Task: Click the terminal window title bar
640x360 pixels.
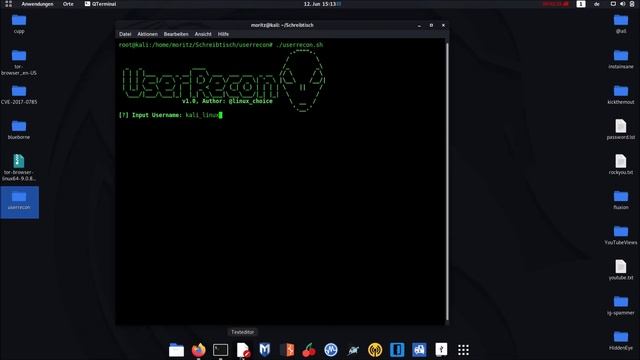Action: coord(282,25)
